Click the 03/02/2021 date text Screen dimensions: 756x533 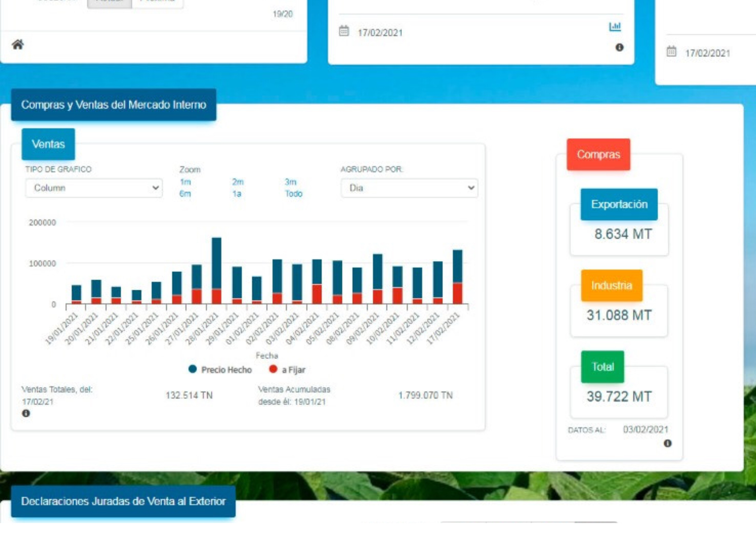pos(646,429)
